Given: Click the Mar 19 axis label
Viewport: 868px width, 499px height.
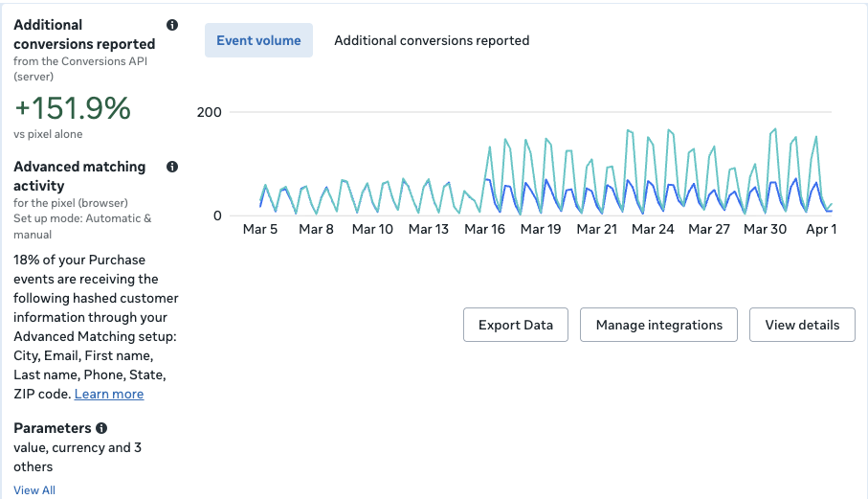Looking at the screenshot, I should click(541, 229).
